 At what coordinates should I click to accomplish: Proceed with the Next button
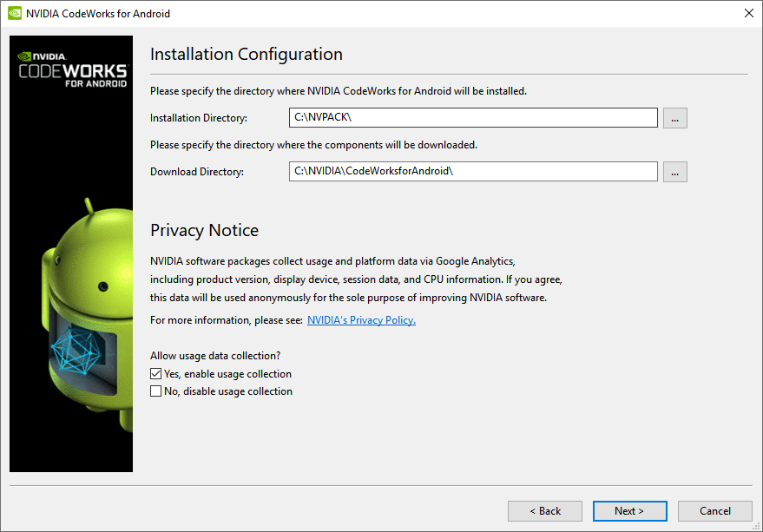coord(629,511)
